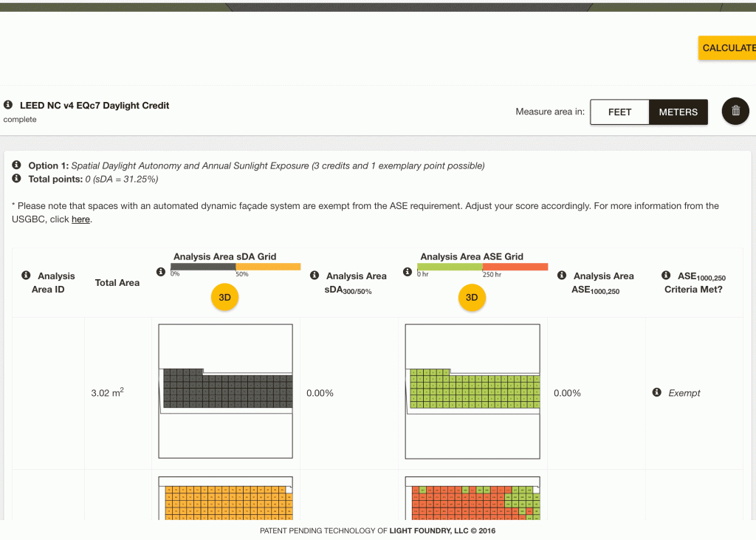Viewport: 756px width, 540px height.
Task: Click the sDA grid legend color bar
Action: coord(236,267)
